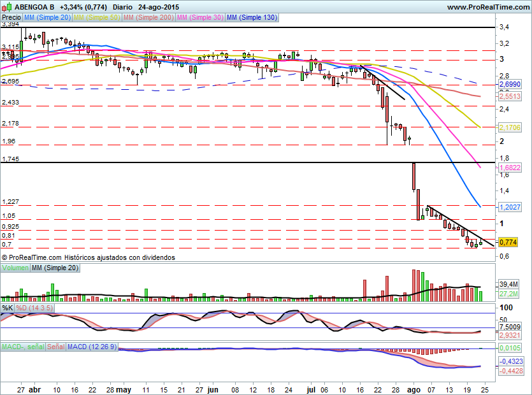The height and width of the screenshot is (395, 532).
Task: Select the Precio legend label
Action: [11, 17]
